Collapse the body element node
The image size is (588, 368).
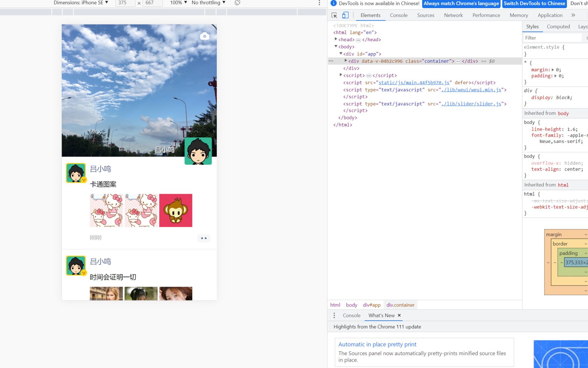[x=336, y=46]
